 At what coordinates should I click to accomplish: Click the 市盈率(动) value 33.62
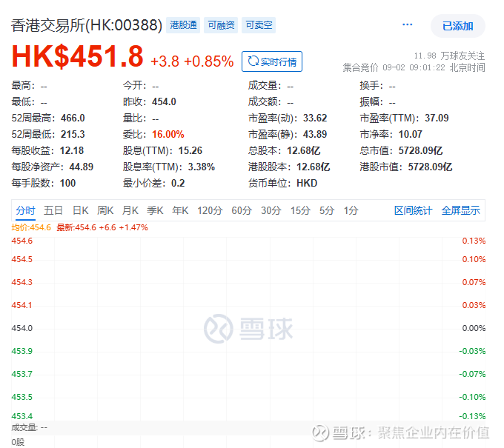315,118
